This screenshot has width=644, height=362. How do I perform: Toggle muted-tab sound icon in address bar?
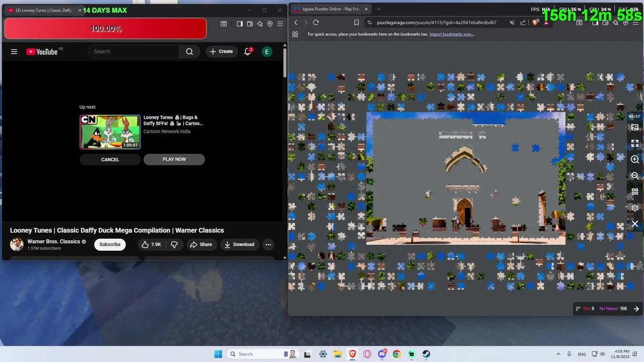[x=512, y=23]
